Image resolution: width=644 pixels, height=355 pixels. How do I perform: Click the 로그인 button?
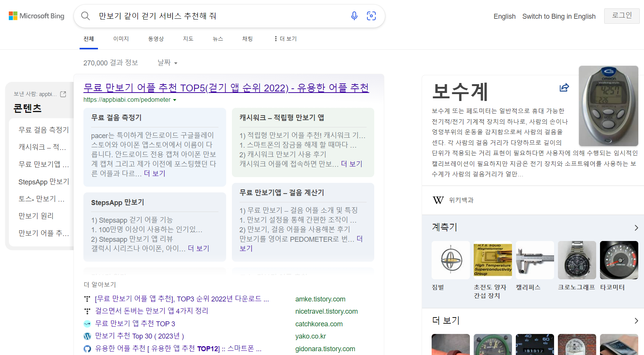point(622,16)
